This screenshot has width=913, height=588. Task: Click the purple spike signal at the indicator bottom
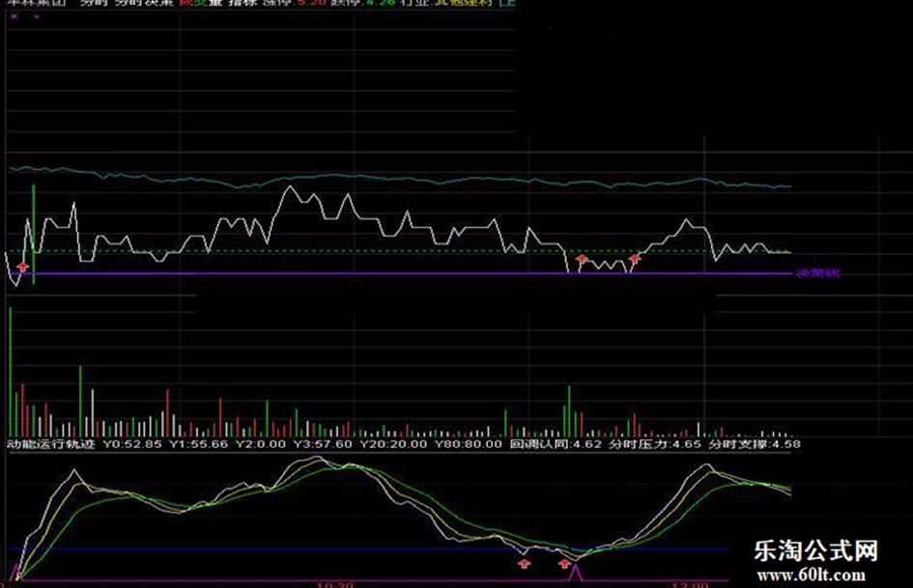click(x=577, y=574)
